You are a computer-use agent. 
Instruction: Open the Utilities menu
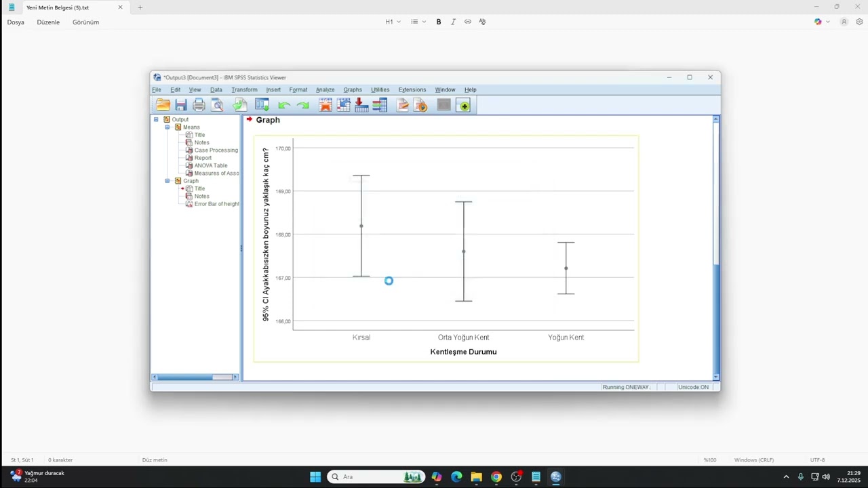pos(380,89)
